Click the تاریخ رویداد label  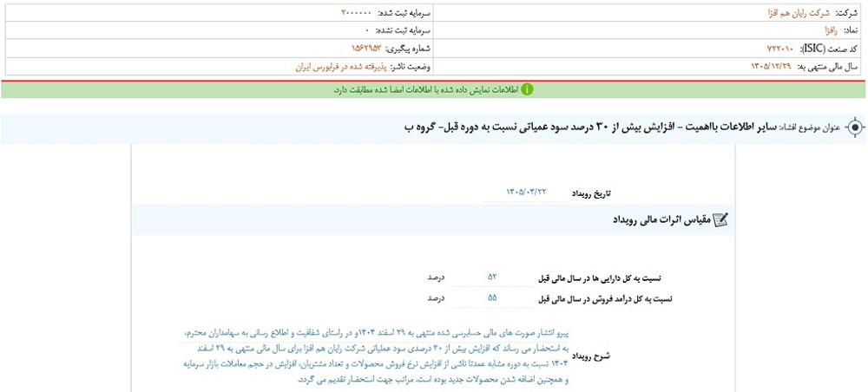tap(591, 193)
